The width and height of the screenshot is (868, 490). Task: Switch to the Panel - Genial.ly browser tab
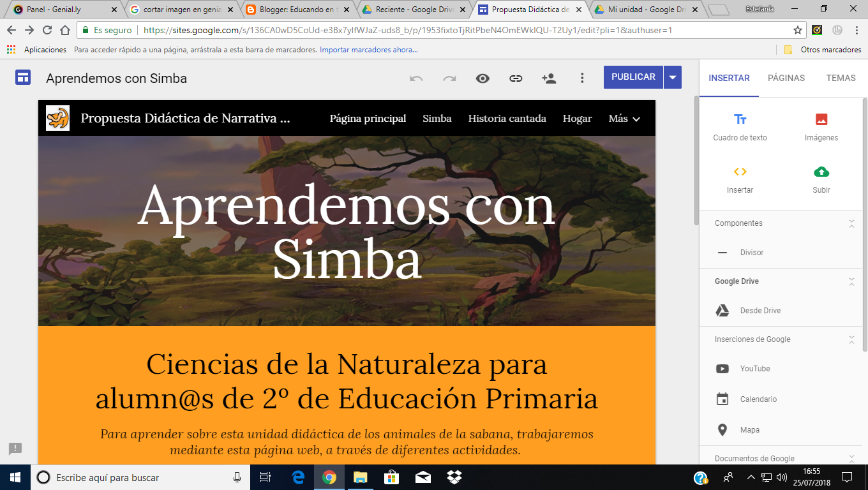click(x=65, y=10)
